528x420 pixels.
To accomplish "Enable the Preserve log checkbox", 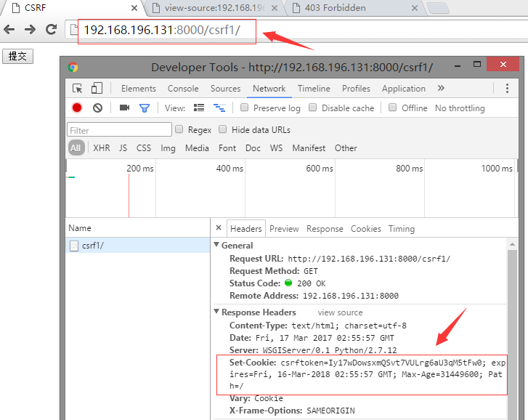I will pyautogui.click(x=245, y=108).
